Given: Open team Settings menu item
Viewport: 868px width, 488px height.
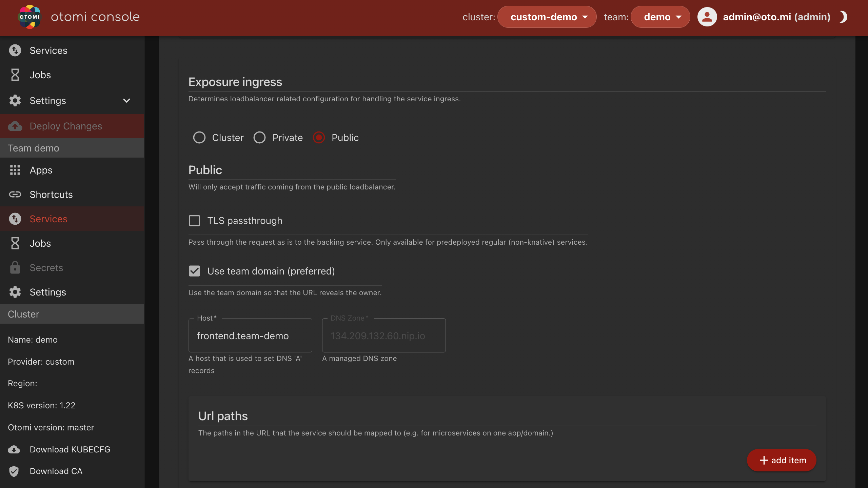Looking at the screenshot, I should pyautogui.click(x=48, y=292).
